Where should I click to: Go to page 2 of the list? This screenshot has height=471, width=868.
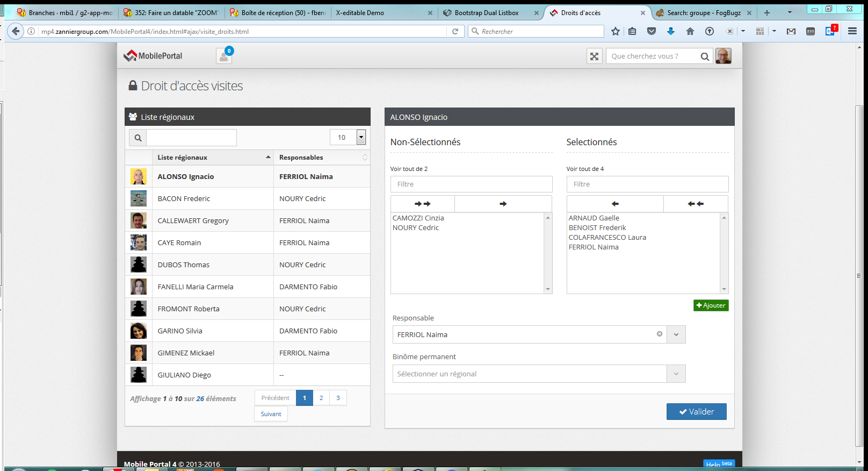click(321, 398)
